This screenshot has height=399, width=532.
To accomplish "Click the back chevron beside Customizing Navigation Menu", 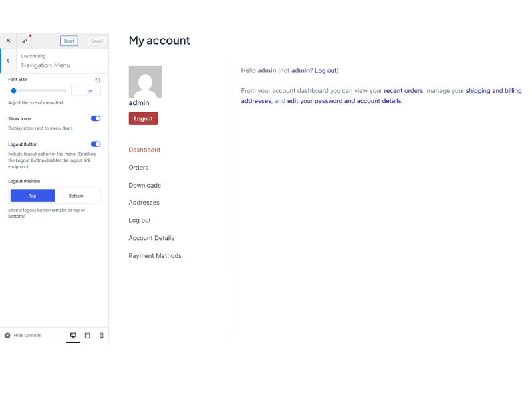I will click(x=7, y=60).
